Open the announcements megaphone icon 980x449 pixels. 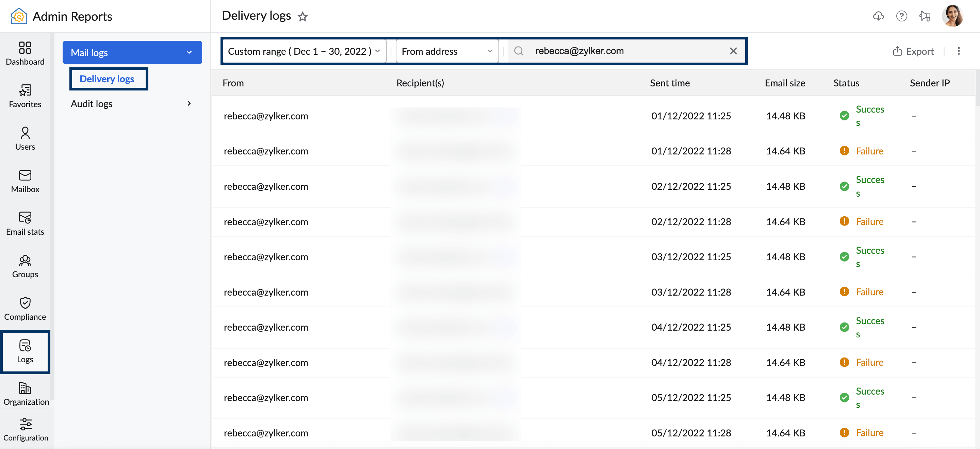pos(925,16)
